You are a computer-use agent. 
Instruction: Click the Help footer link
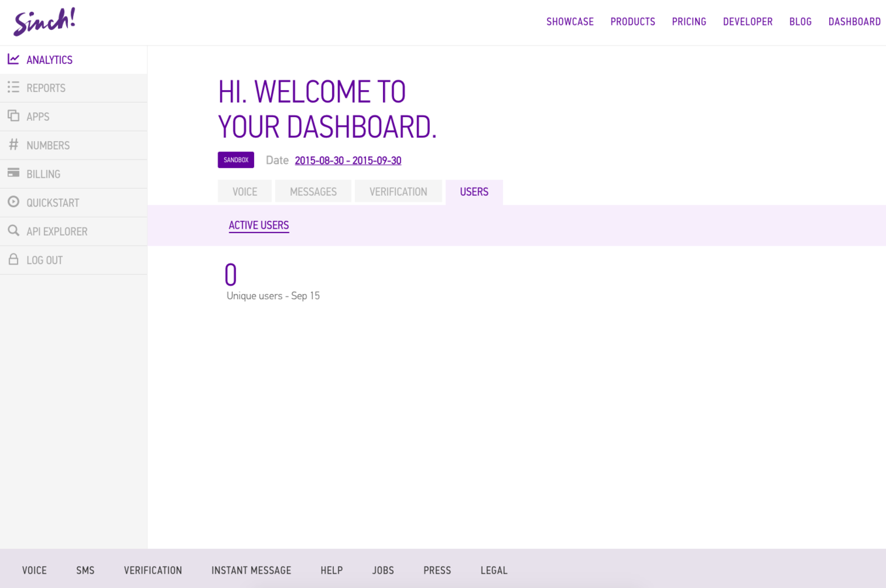click(331, 570)
